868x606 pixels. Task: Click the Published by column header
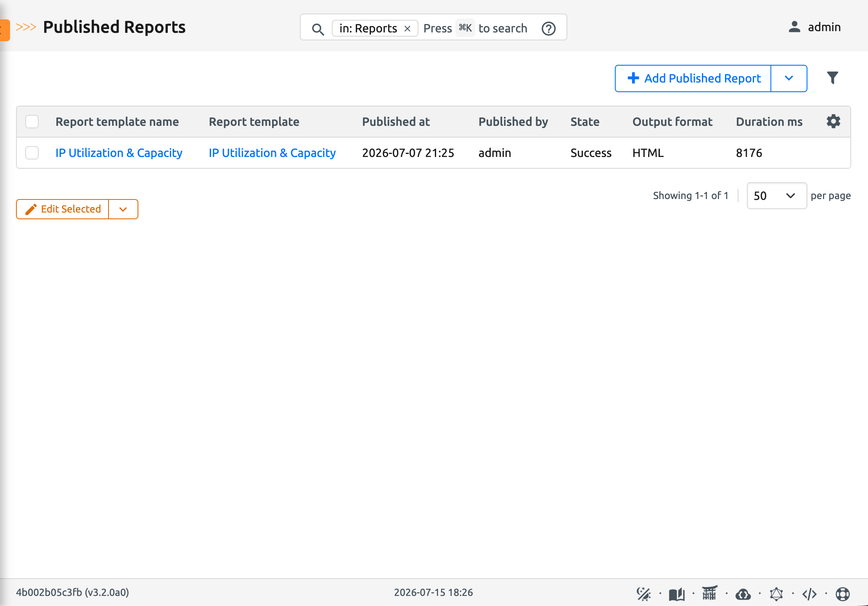(513, 122)
